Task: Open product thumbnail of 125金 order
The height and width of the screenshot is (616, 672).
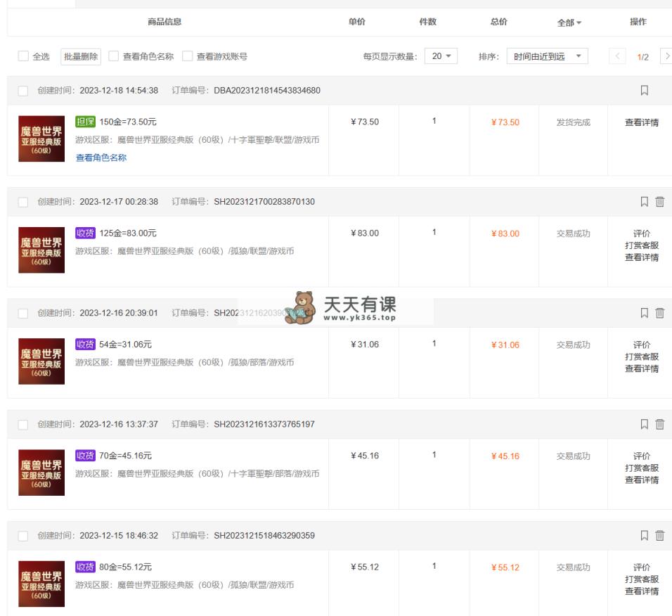Action: [x=41, y=250]
